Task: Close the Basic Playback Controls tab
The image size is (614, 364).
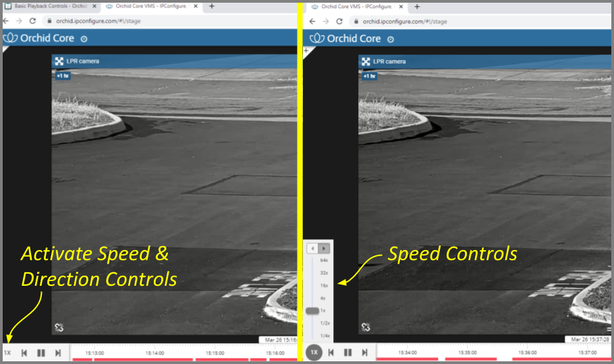Action: (94, 6)
